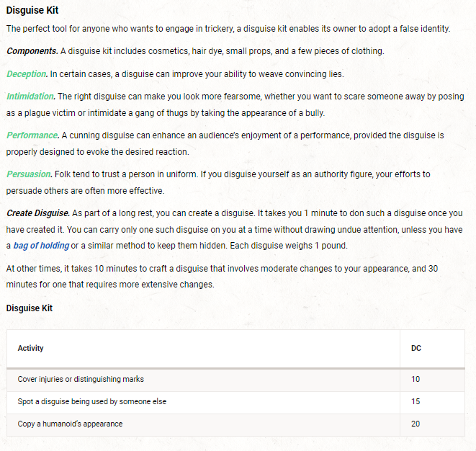Click the DC value 15
The height and width of the screenshot is (451, 476).
coord(416,401)
